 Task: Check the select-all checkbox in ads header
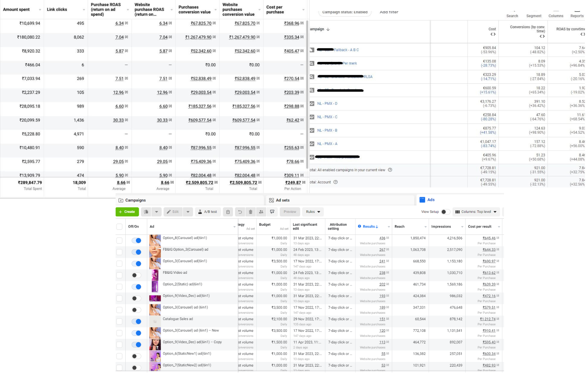[119, 226]
